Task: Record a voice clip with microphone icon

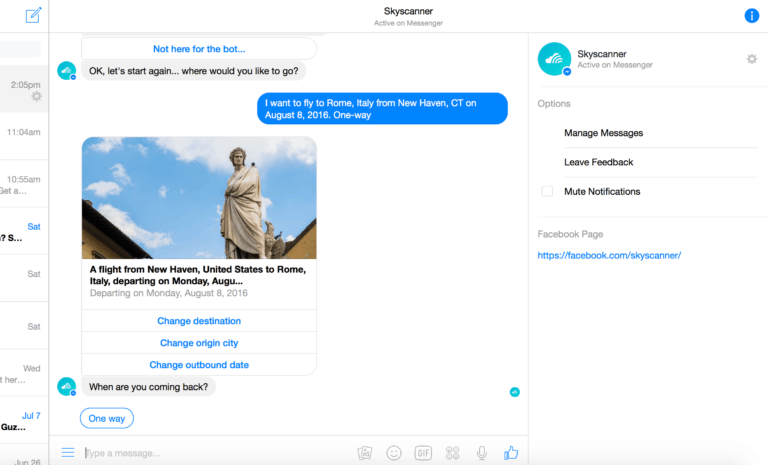Action: pos(482,453)
